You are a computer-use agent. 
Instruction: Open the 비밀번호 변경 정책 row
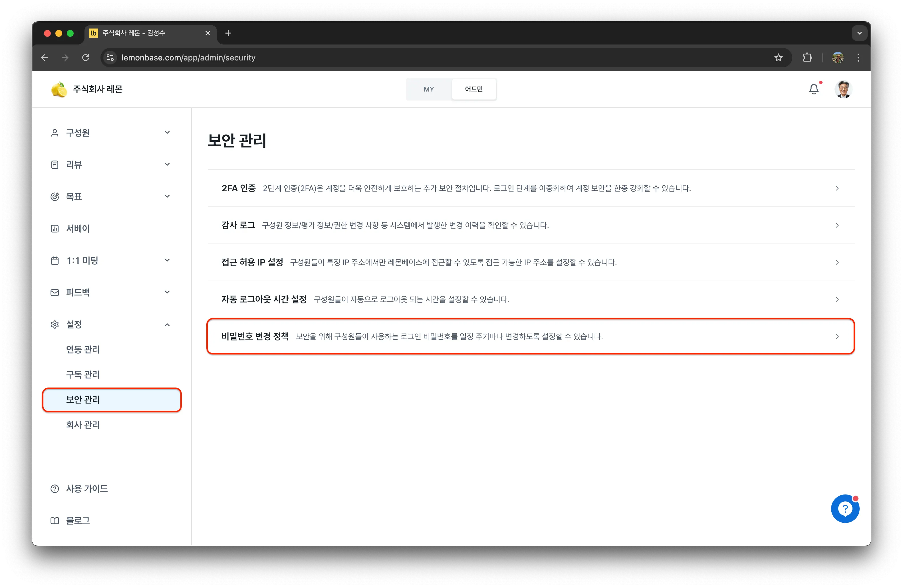tap(531, 337)
